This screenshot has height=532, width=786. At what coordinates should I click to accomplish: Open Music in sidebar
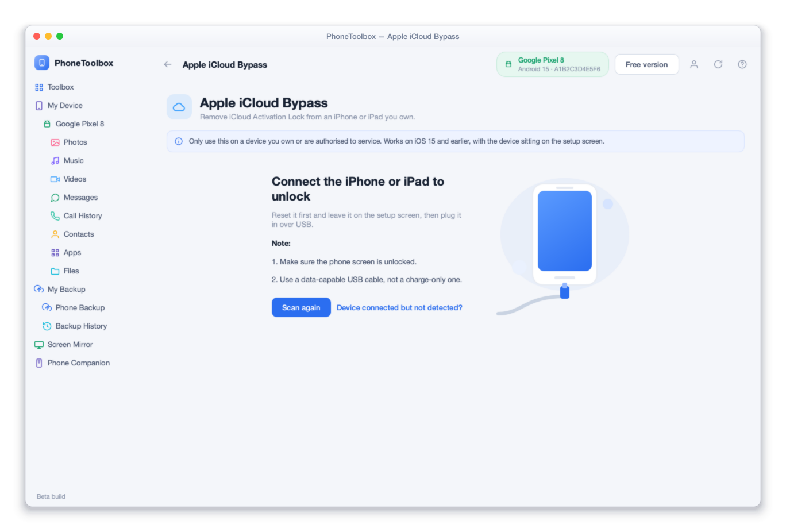point(74,161)
